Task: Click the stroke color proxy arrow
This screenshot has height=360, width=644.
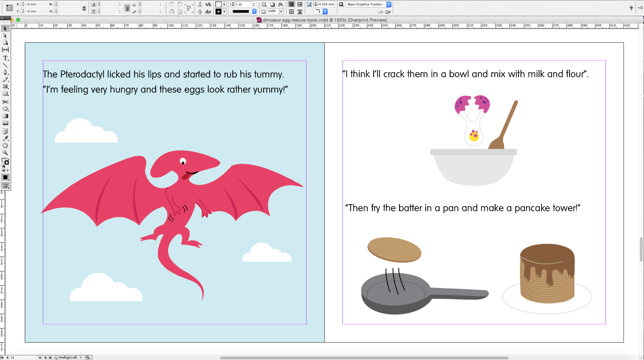Action: [224, 11]
